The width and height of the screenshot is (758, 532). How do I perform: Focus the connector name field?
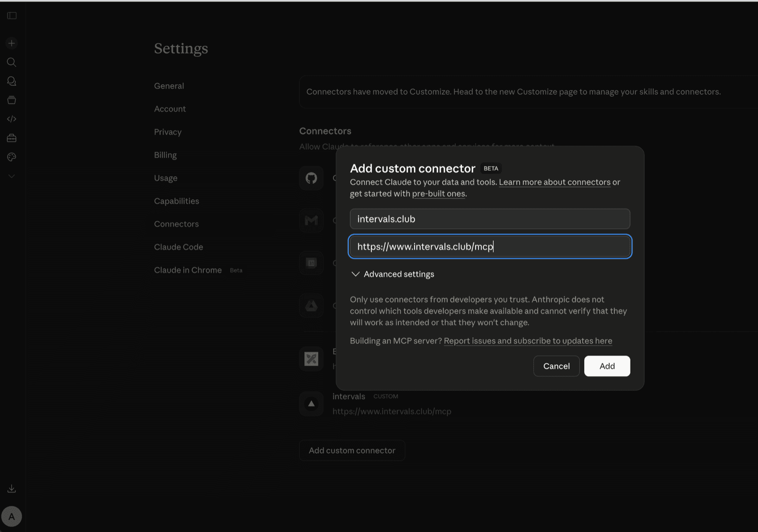point(490,219)
